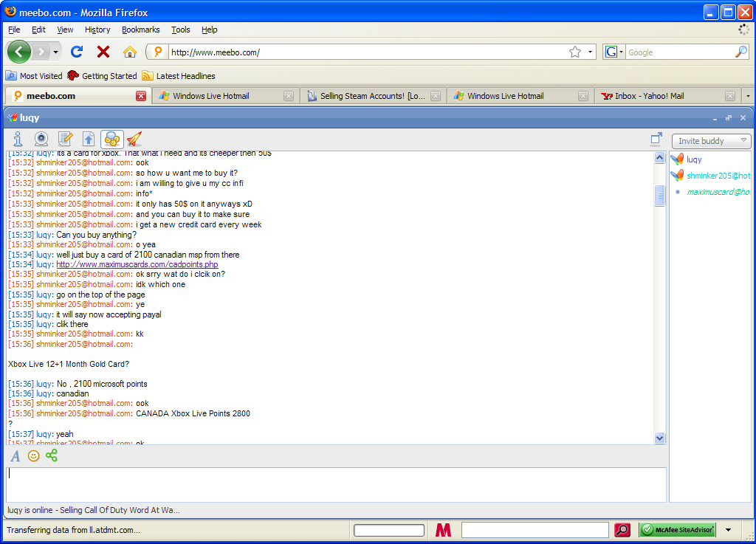Stop loading the page

tap(103, 52)
